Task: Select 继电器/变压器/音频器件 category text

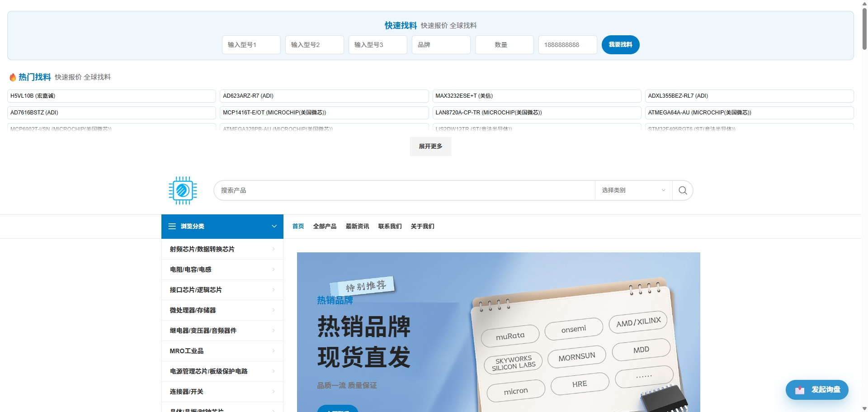Action: pos(203,331)
